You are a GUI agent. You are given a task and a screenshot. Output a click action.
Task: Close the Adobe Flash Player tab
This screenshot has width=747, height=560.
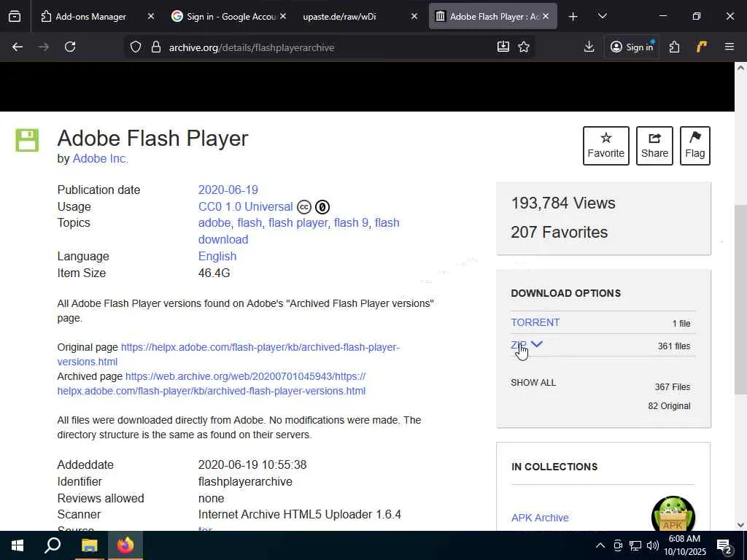[546, 16]
